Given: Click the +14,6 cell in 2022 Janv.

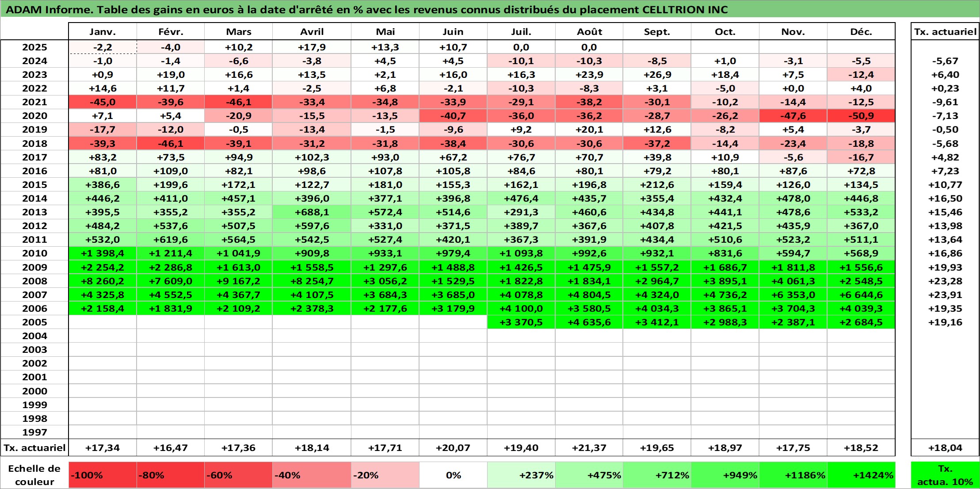Looking at the screenshot, I should tap(103, 88).
